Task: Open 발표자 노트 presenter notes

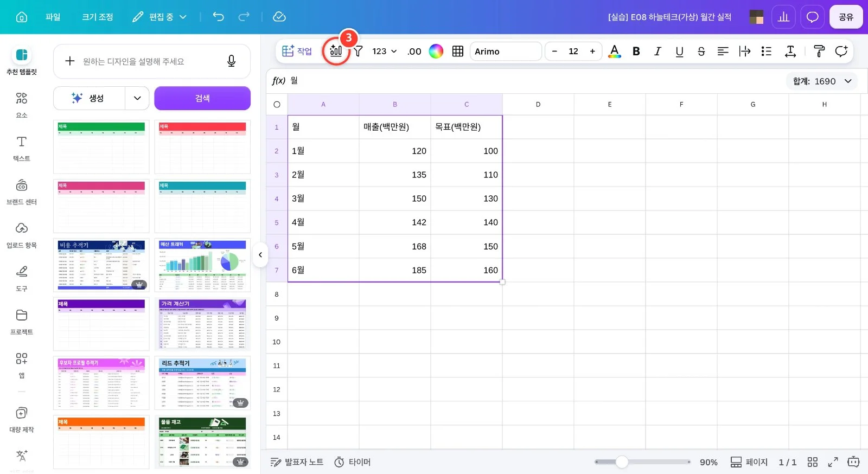Action: [x=297, y=462]
